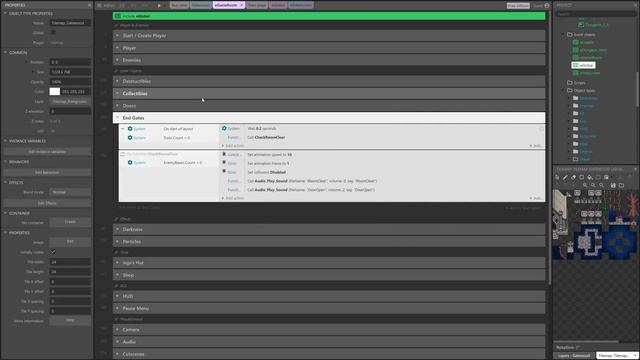
Task: Toggle the Initially visible checkbox
Action: [53, 252]
